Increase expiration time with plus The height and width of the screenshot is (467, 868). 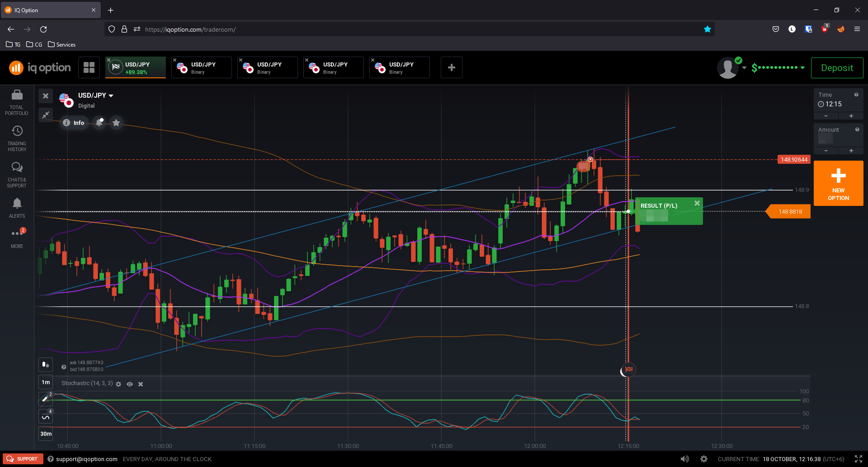(851, 116)
